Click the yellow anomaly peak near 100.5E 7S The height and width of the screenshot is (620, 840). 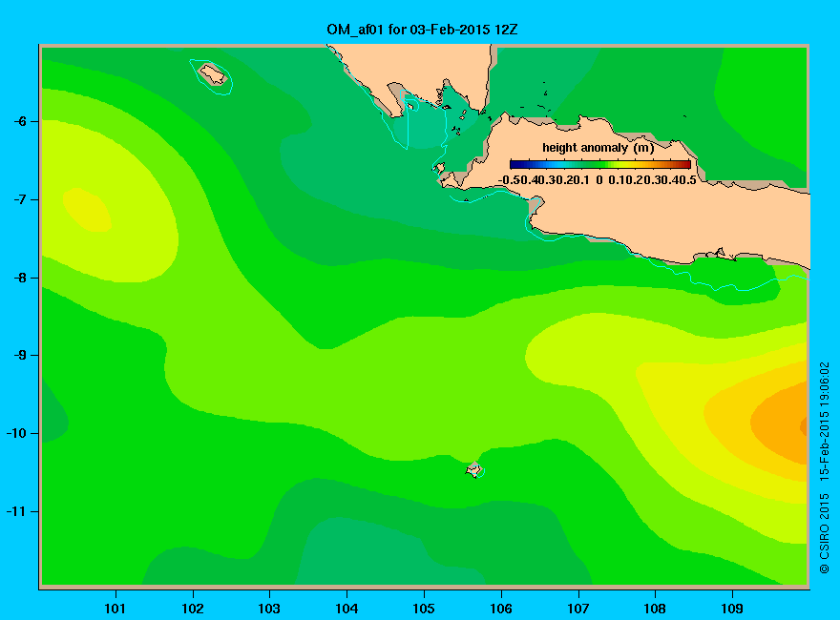coord(87,210)
